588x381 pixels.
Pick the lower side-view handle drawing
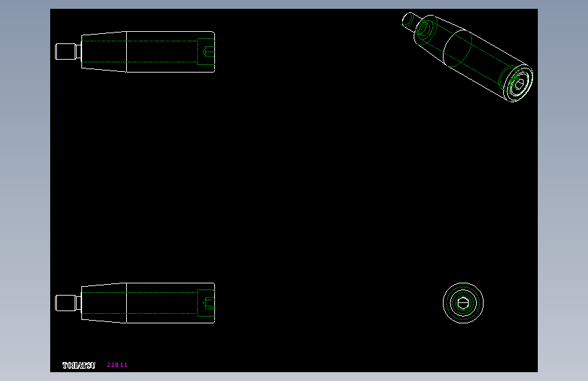135,303
